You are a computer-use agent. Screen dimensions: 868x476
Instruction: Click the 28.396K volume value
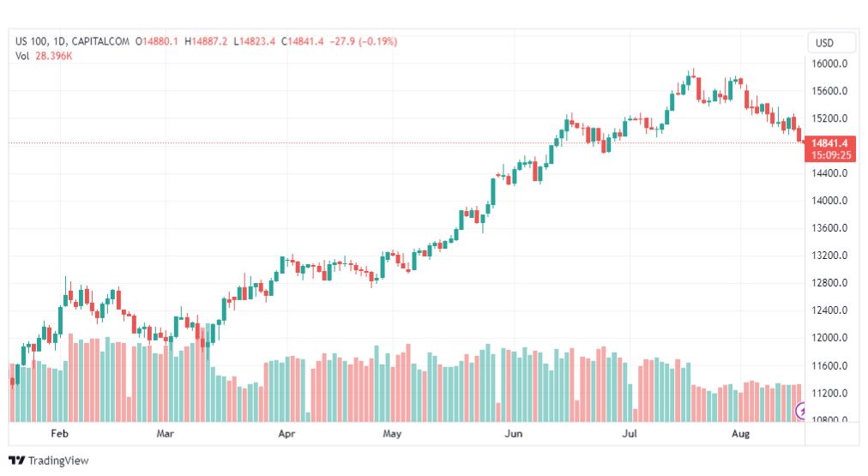[x=54, y=57]
